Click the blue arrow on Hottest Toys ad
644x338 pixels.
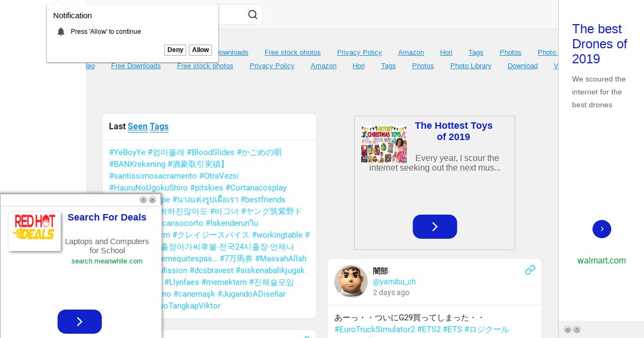click(x=435, y=226)
